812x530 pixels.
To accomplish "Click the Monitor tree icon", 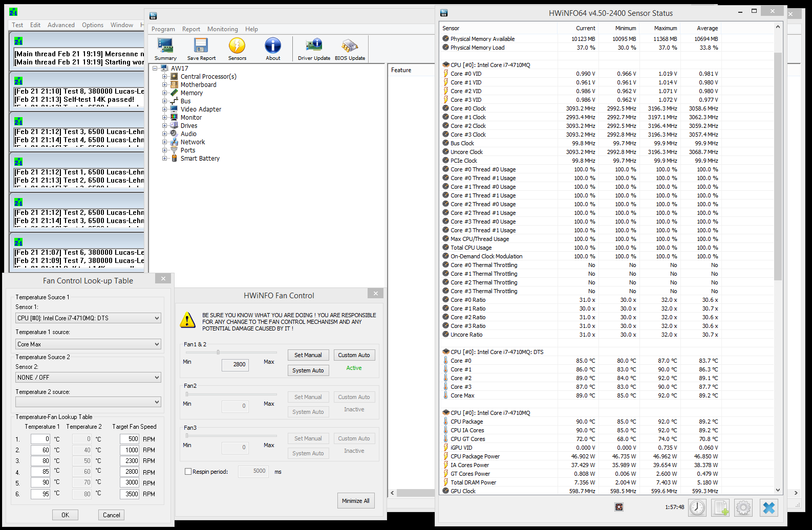I will tap(174, 117).
